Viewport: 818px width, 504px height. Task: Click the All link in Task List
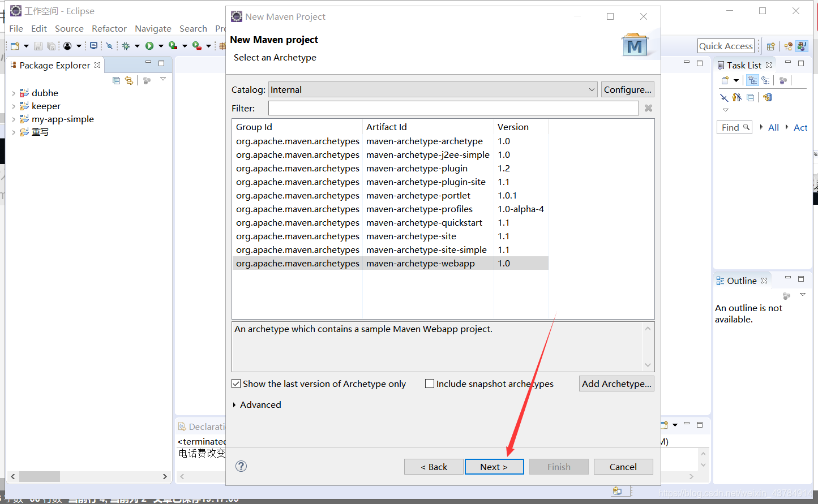(x=773, y=127)
